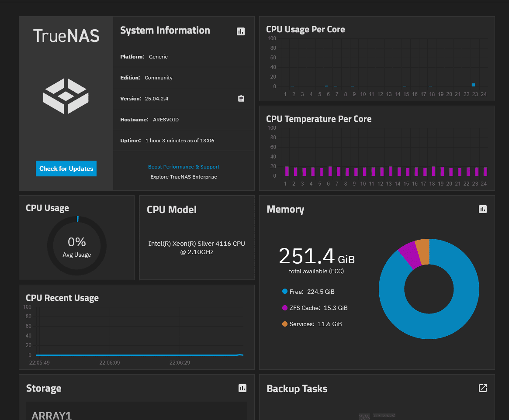The height and width of the screenshot is (420, 509).
Task: Click core 23 usage bar
Action: [x=473, y=85]
